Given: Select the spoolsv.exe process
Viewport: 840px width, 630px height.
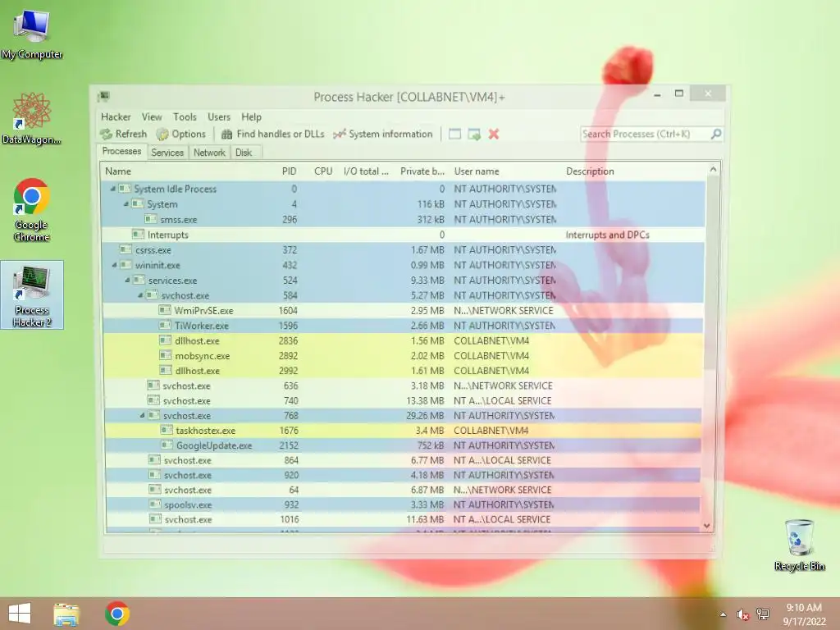Looking at the screenshot, I should [x=403, y=504].
